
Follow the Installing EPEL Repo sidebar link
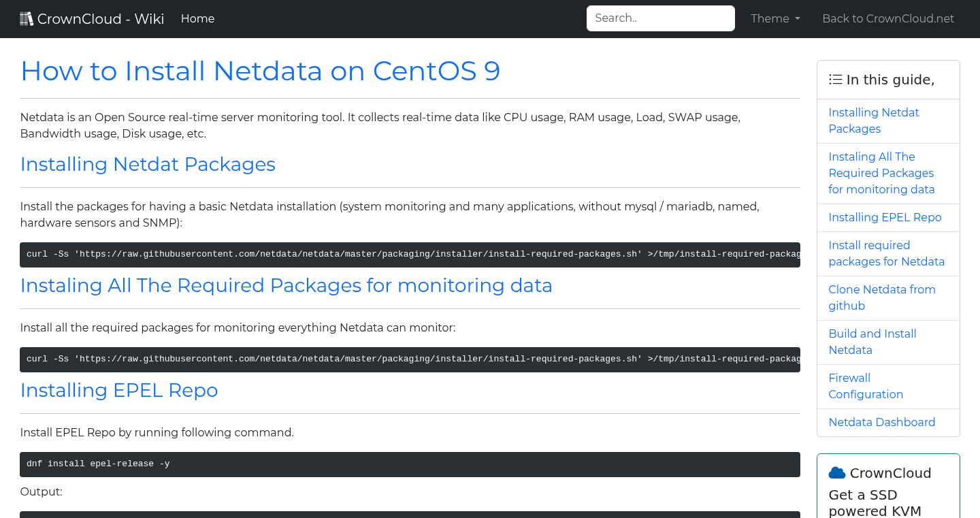click(x=885, y=217)
